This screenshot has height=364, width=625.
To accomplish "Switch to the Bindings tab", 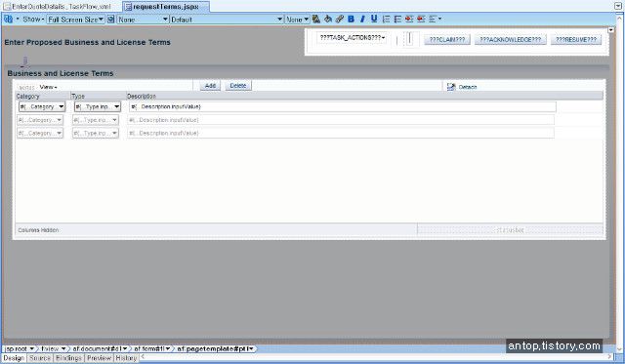I will pos(68,358).
